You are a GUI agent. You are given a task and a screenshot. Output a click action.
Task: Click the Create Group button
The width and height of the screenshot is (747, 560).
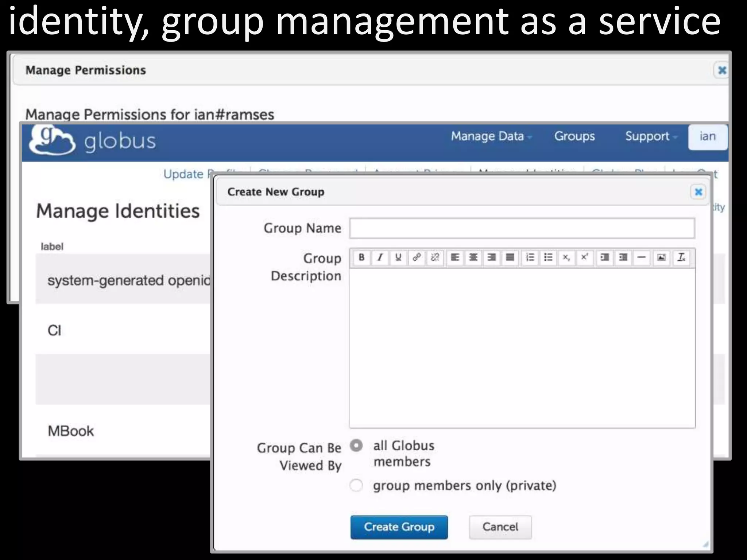click(399, 527)
